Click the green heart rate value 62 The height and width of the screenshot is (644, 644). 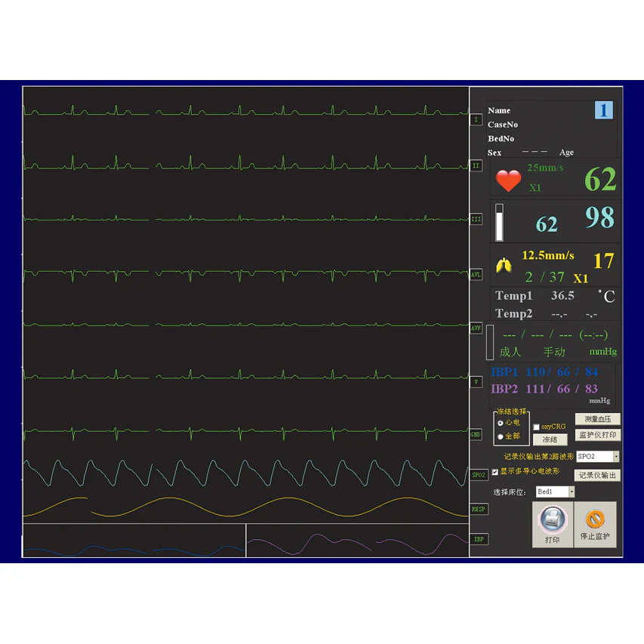(x=600, y=180)
